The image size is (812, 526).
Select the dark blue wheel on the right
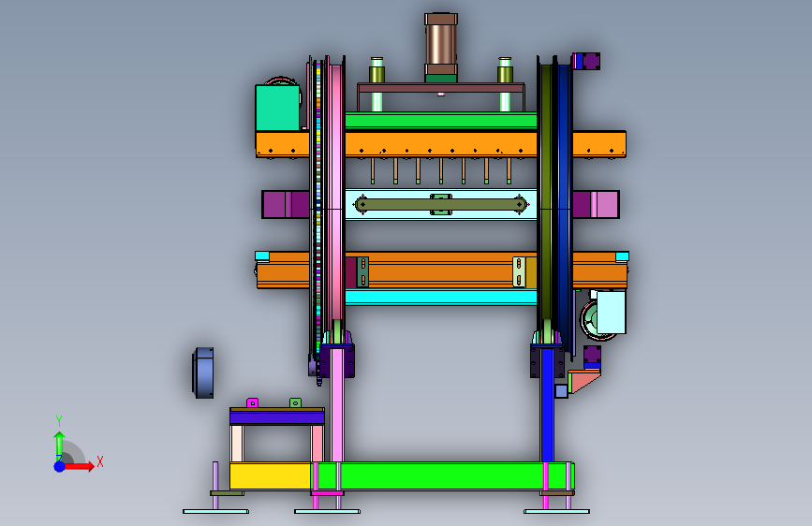tap(565, 207)
